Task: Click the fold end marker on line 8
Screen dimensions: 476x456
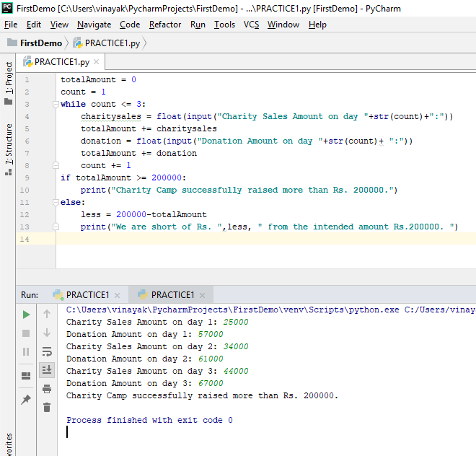Action: tap(56, 165)
